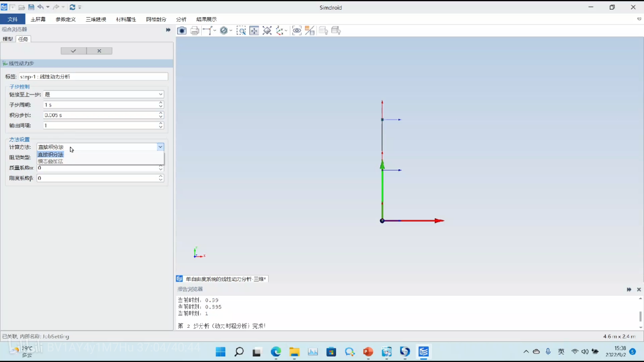
Task: Click the XYZ axis orientation icon
Action: (279, 31)
